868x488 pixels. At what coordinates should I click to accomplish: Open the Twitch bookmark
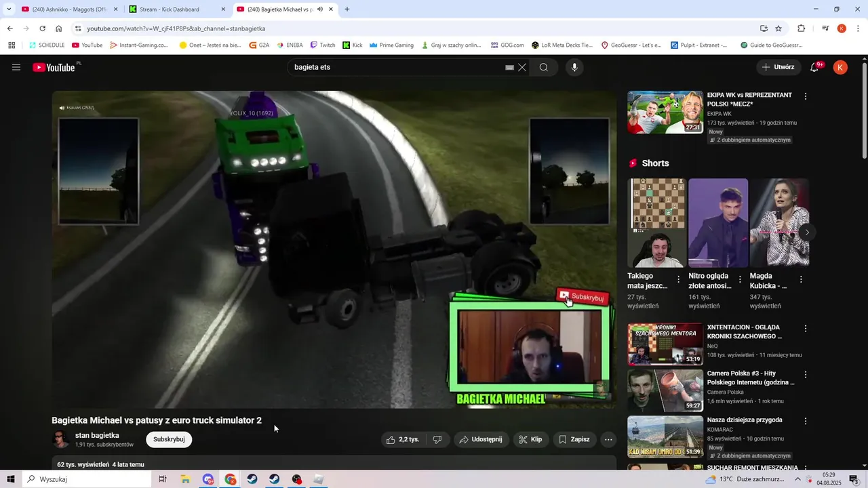coord(323,45)
